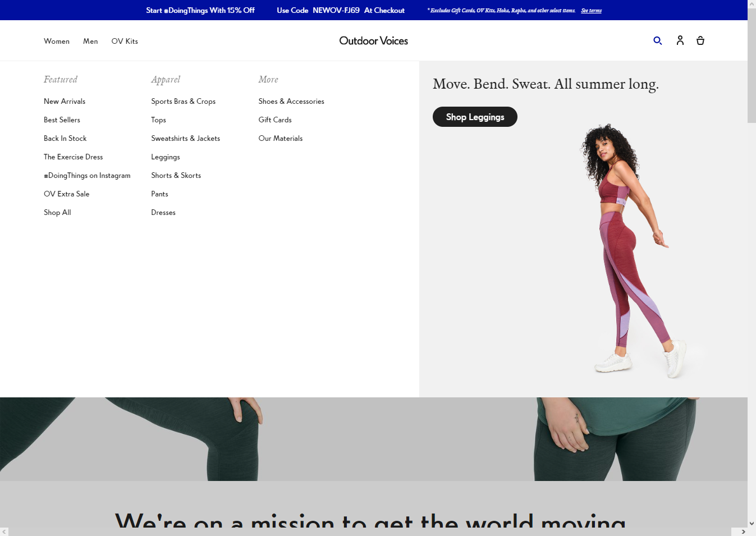Select Back In Stock link
Image resolution: width=756 pixels, height=536 pixels.
click(65, 139)
